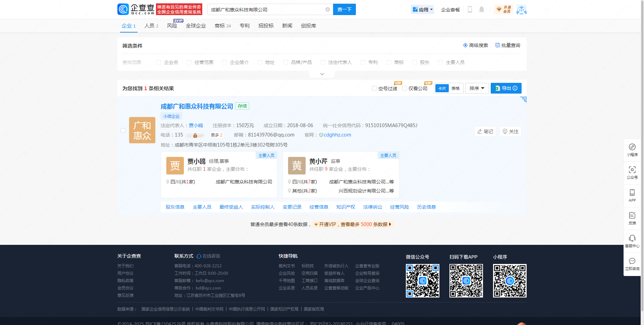Expand the open VIP 5000 records prompt

[x=353, y=224]
